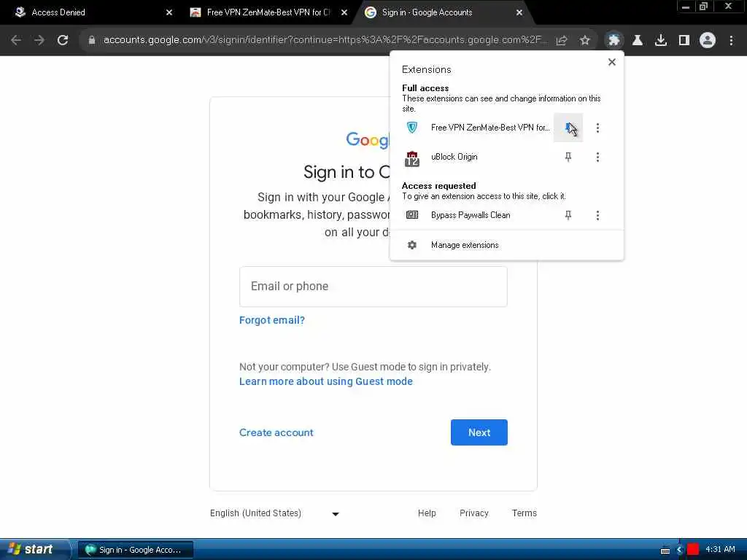Click the keyboard icon in system tray
Screen dimensions: 747x560
coord(665,551)
